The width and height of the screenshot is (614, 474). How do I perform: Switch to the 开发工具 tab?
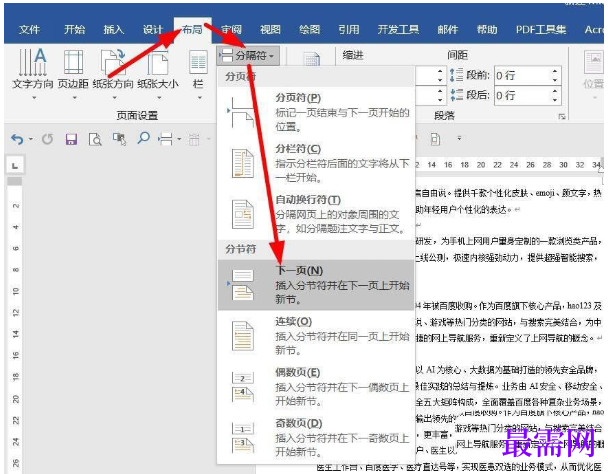pos(398,29)
